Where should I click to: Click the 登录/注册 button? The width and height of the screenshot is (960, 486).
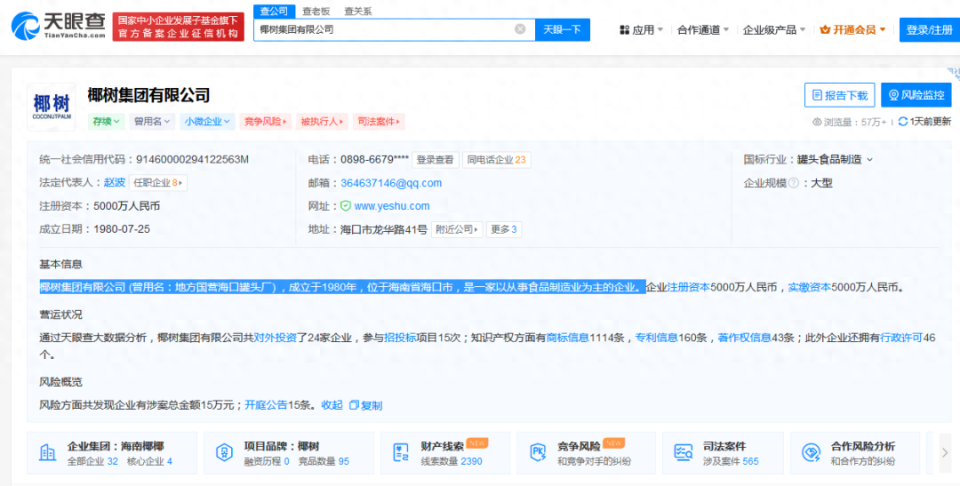pyautogui.click(x=929, y=29)
